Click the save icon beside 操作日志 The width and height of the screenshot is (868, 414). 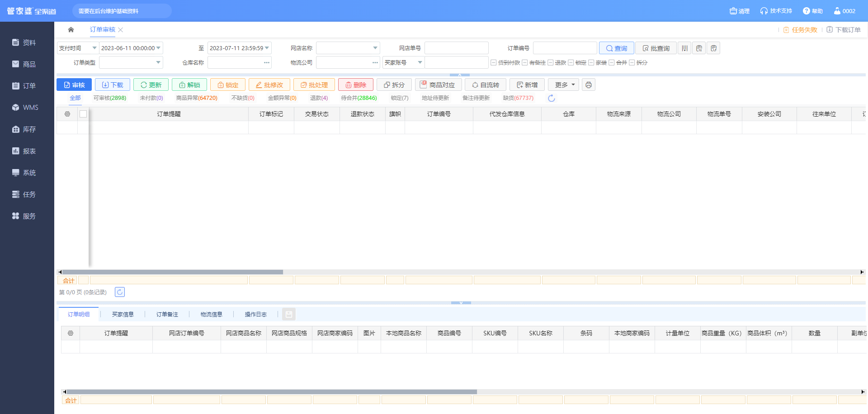289,314
